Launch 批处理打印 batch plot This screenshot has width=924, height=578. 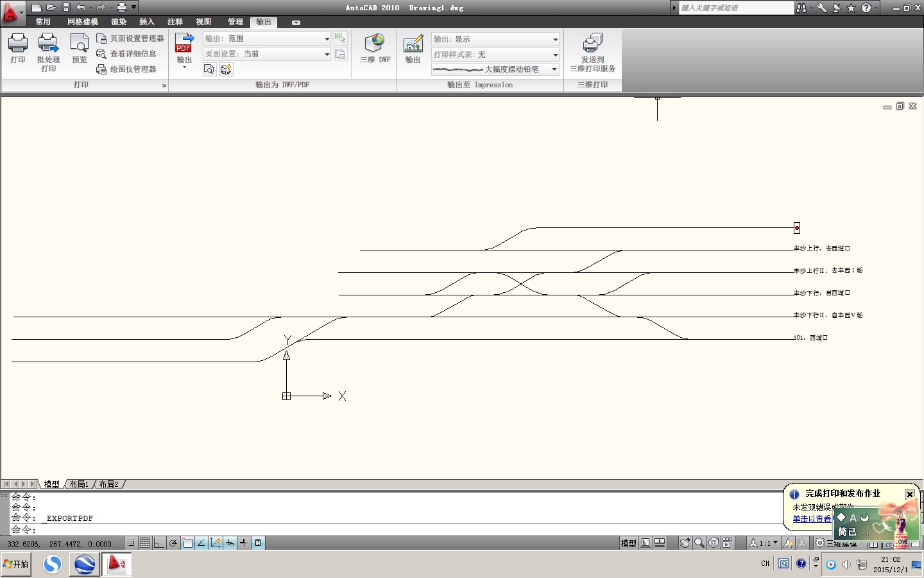click(48, 53)
